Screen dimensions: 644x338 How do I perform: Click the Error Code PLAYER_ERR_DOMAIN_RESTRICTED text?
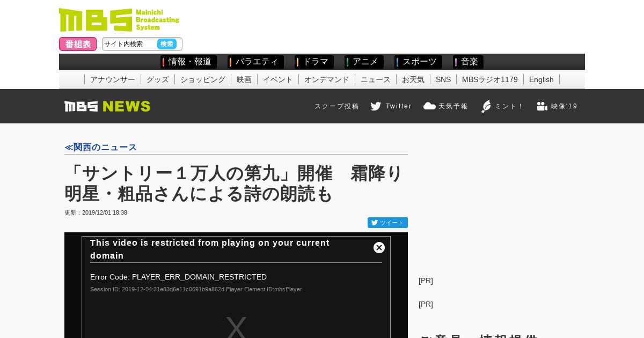tap(178, 277)
